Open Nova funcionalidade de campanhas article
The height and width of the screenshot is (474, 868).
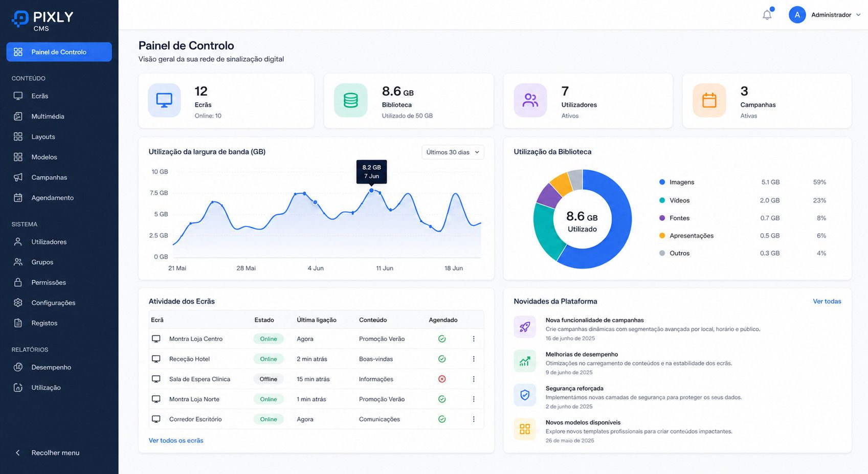594,320
